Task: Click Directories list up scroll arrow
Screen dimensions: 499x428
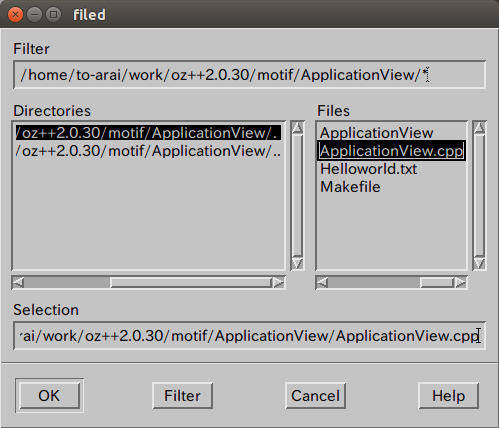Action: (297, 128)
